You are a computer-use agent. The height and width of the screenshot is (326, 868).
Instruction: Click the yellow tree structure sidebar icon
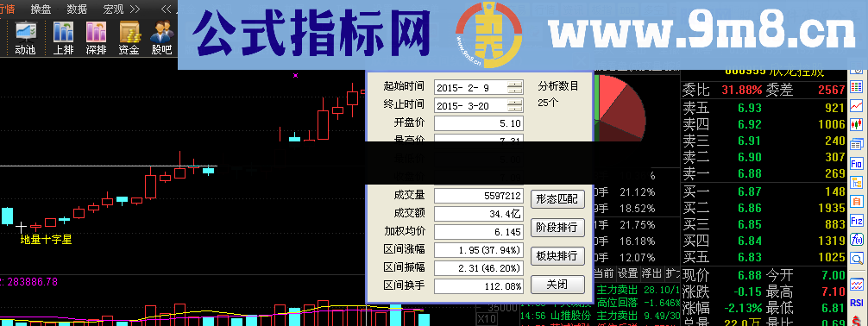point(857,182)
